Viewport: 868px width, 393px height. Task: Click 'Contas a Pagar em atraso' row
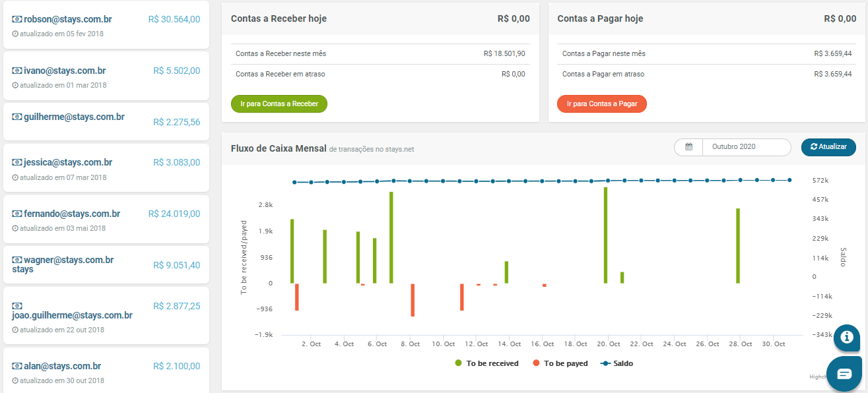707,75
